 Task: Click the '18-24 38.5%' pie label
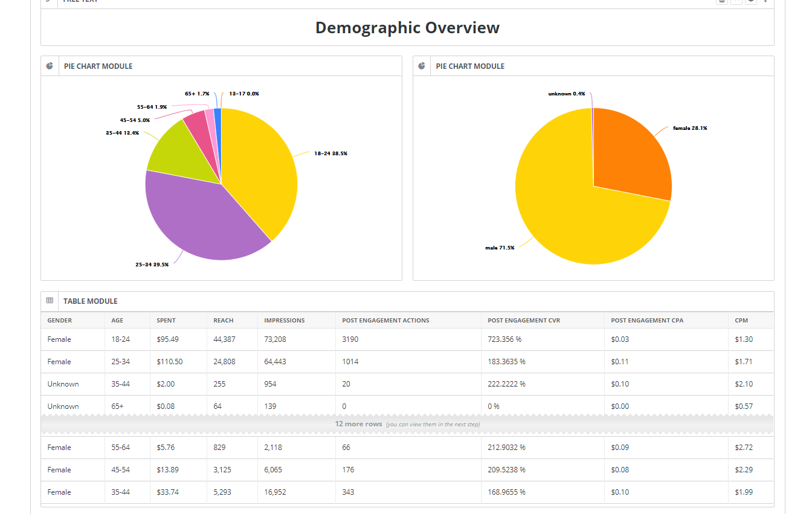(x=330, y=153)
